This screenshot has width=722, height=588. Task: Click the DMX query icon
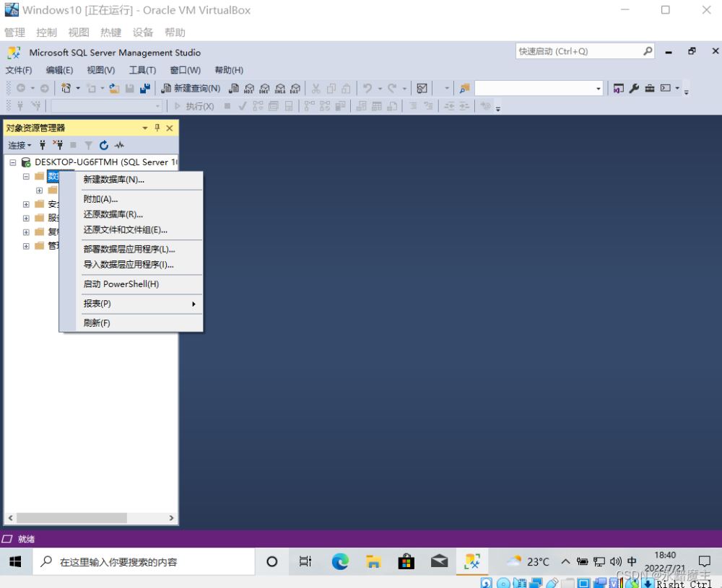(264, 88)
